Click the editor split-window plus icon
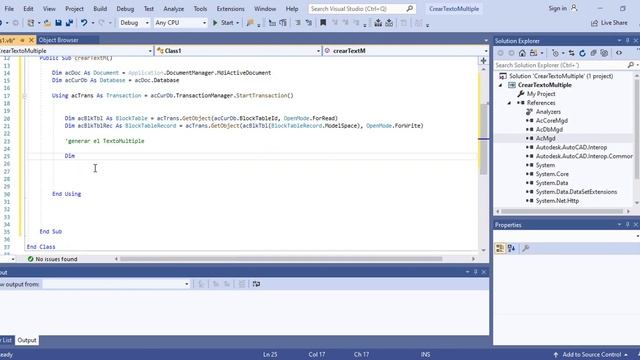This screenshot has width=640, height=360. pos(483,61)
